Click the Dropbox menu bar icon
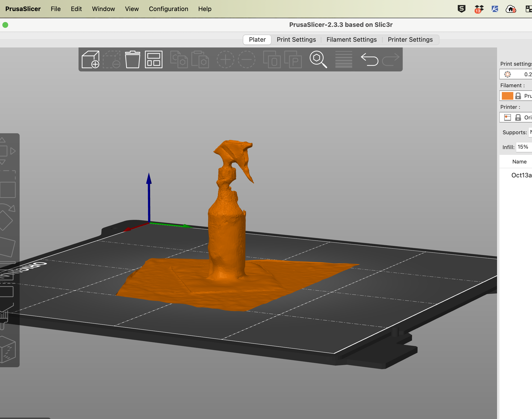Viewport: 532px width, 419px height. click(x=479, y=9)
